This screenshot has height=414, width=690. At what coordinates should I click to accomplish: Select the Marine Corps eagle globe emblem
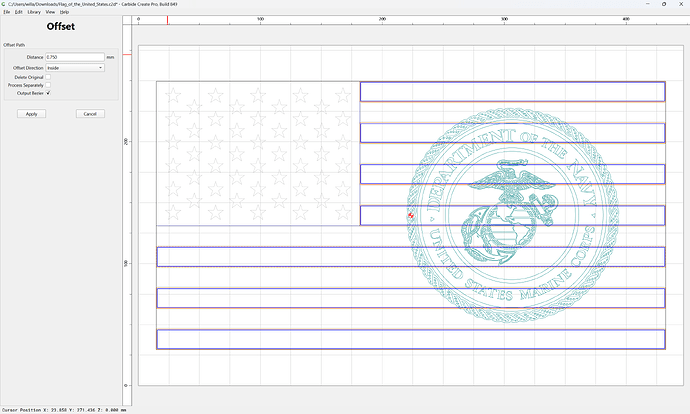(509, 212)
